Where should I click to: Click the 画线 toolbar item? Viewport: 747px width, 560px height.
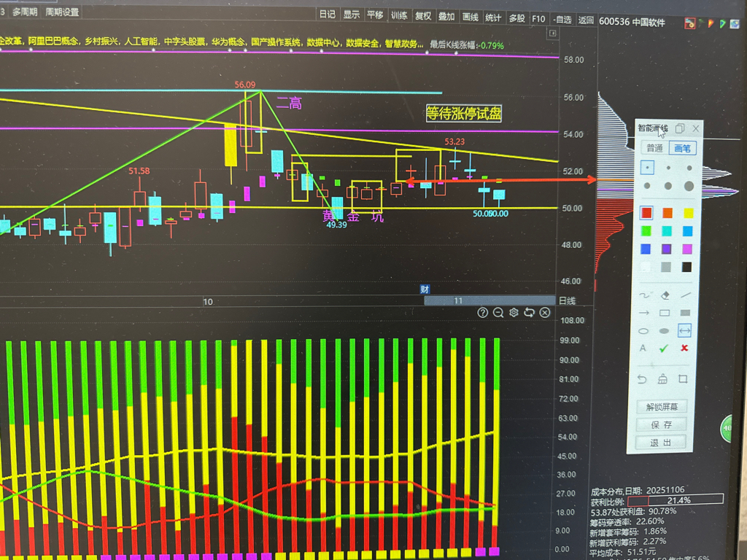[x=471, y=17]
